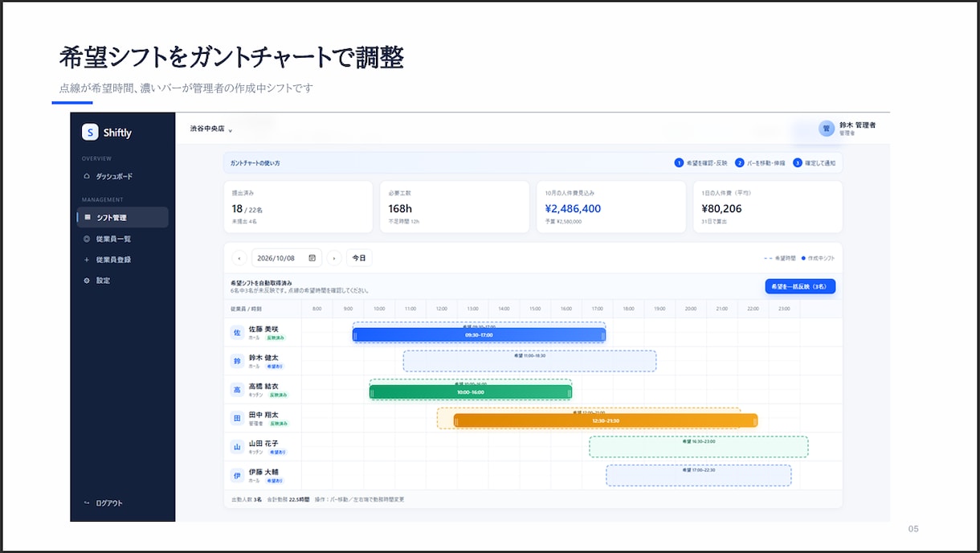Screen dimensions: 980x553
Task: Click step 1 希望を確認・反映
Action: 701,163
